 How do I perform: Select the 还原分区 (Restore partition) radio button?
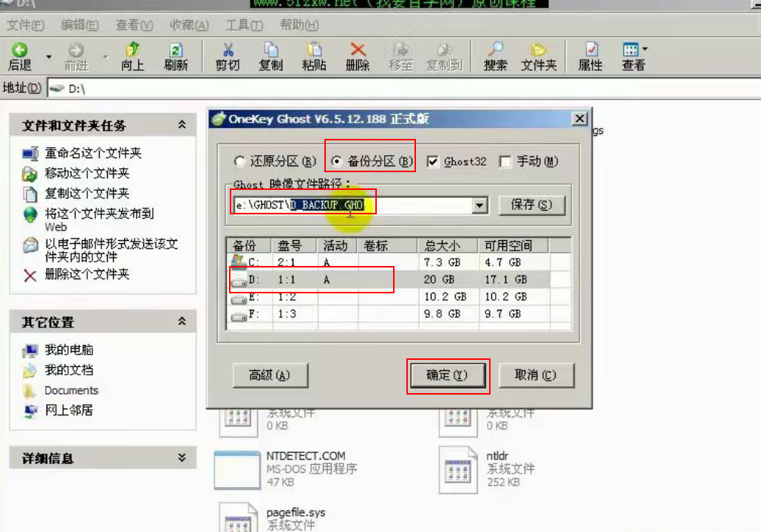tap(240, 162)
